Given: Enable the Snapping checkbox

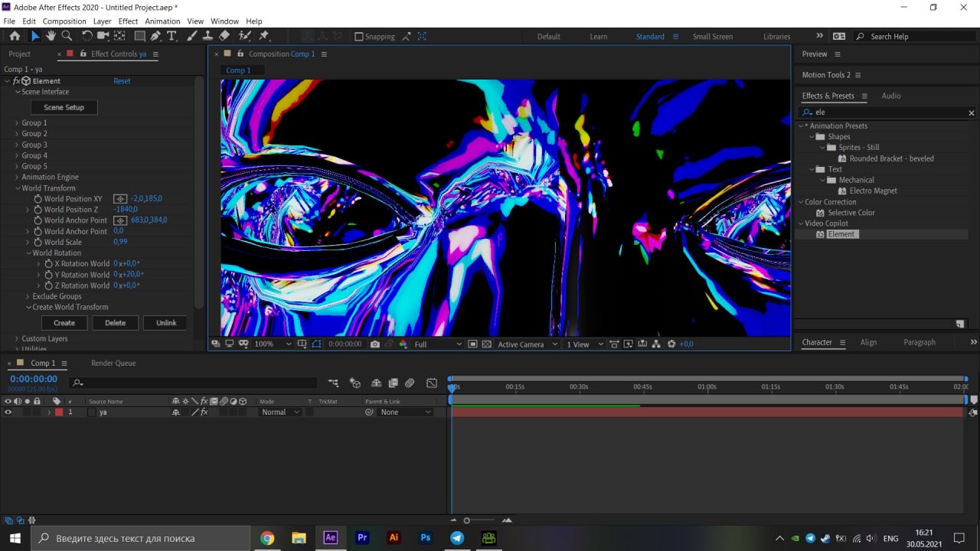Looking at the screenshot, I should (359, 37).
